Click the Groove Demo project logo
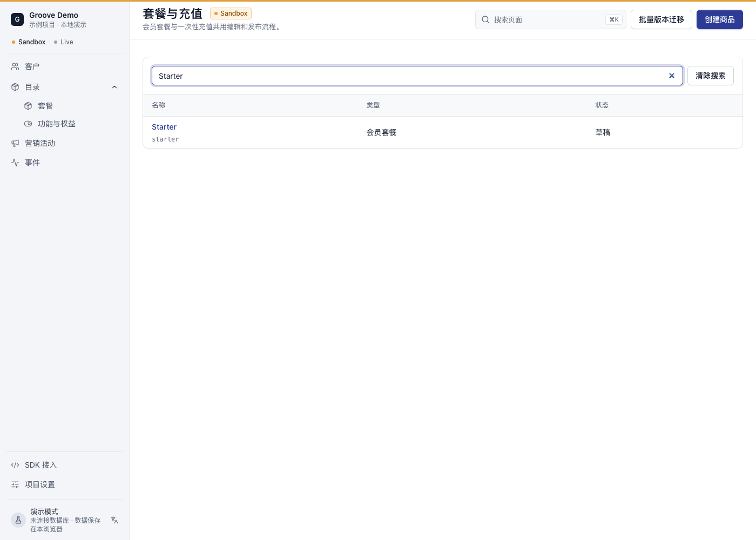Screen dimensions: 756x540 click(x=17, y=19)
